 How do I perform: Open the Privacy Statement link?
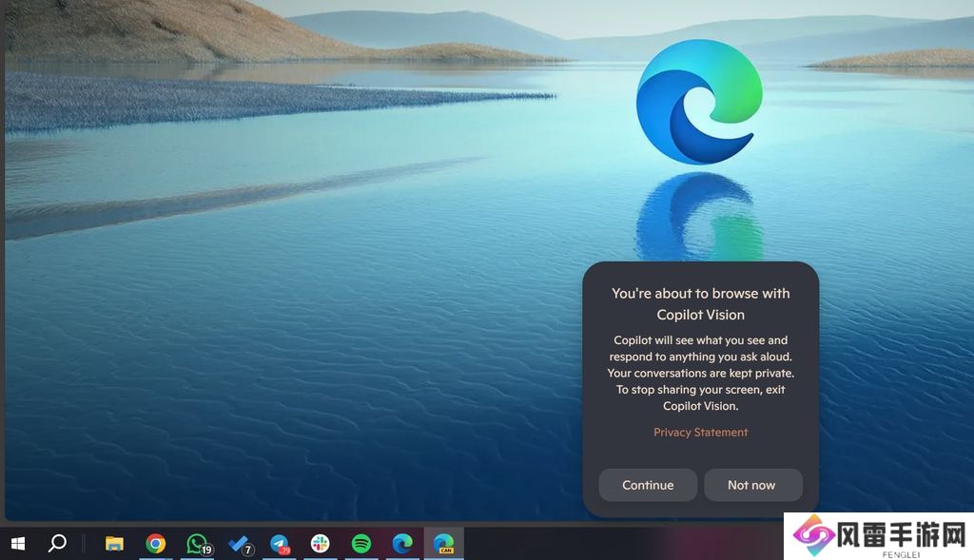coord(700,433)
